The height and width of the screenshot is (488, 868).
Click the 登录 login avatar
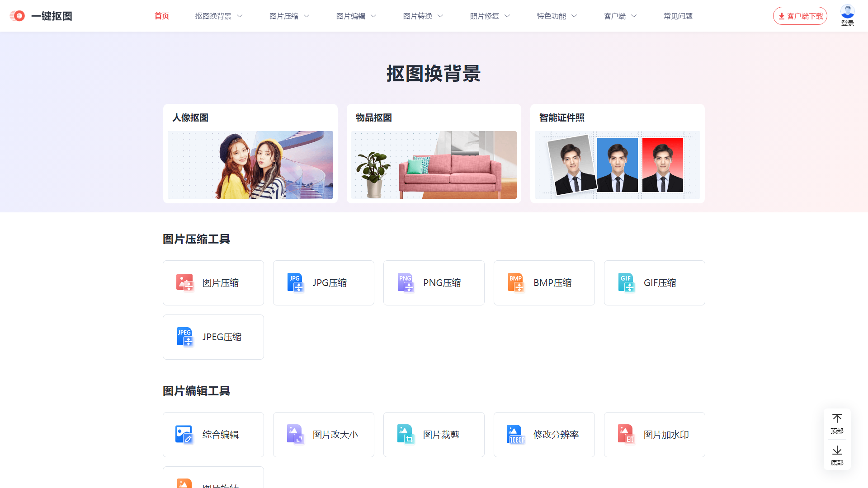point(848,13)
